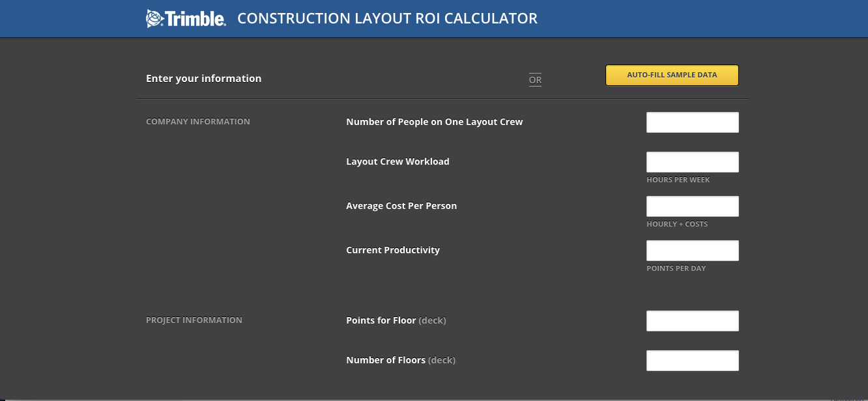The image size is (868, 401).
Task: Select the Layout Crew Workload hours input
Action: (692, 162)
